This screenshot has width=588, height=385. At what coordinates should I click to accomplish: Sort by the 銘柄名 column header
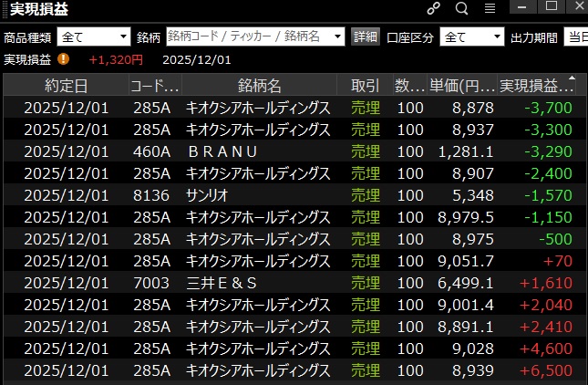(x=259, y=86)
